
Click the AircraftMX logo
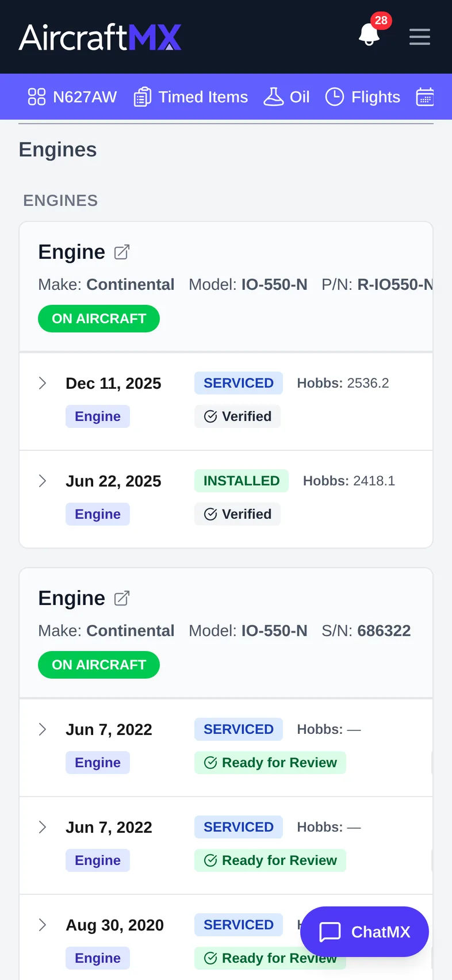point(100,37)
